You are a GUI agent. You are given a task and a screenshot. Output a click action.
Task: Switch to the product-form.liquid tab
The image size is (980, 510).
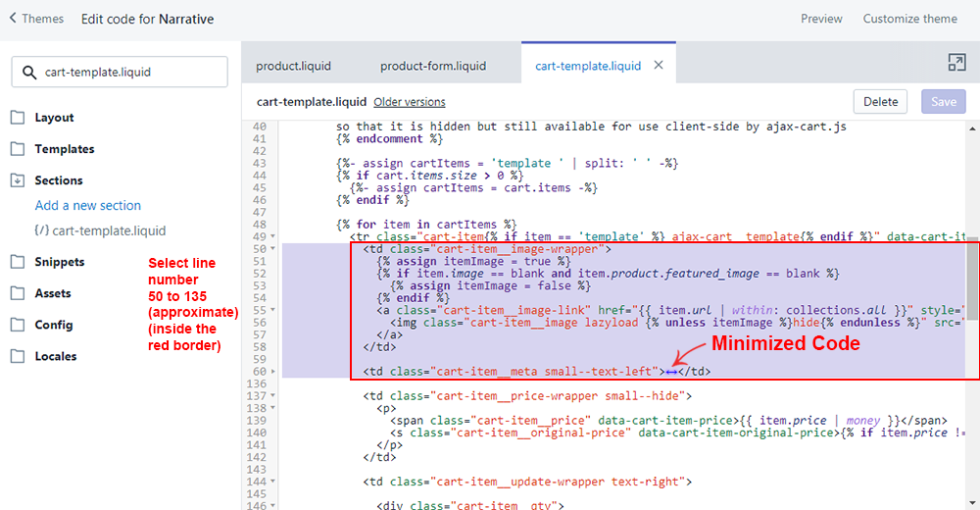[433, 66]
